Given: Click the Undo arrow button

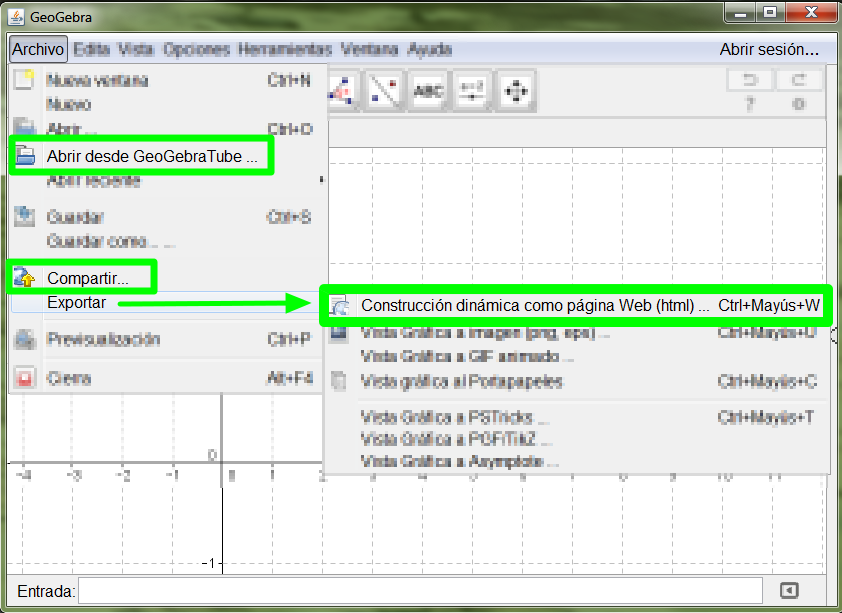Looking at the screenshot, I should 750,81.
